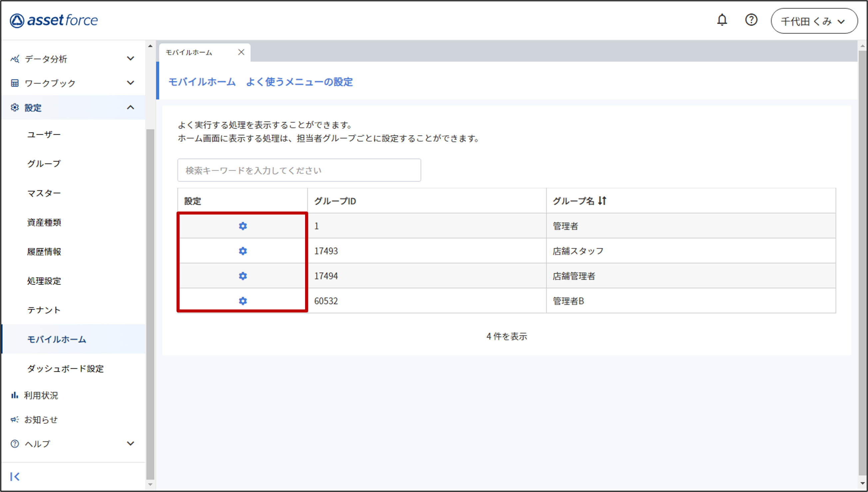Image resolution: width=868 pixels, height=492 pixels.
Task: Expand the データ分析 menu
Action: click(x=131, y=58)
